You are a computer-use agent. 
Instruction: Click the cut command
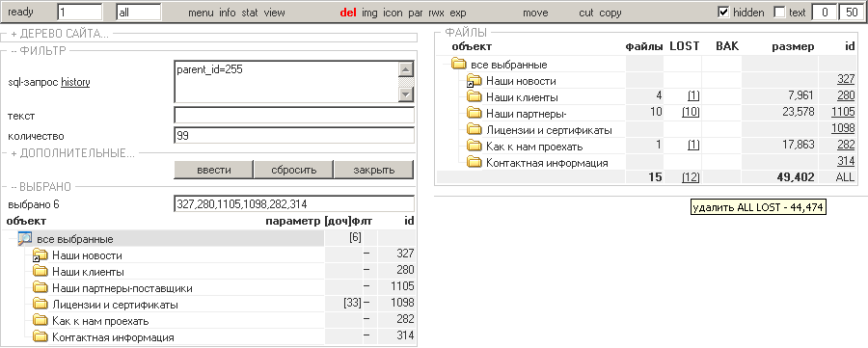pos(586,13)
